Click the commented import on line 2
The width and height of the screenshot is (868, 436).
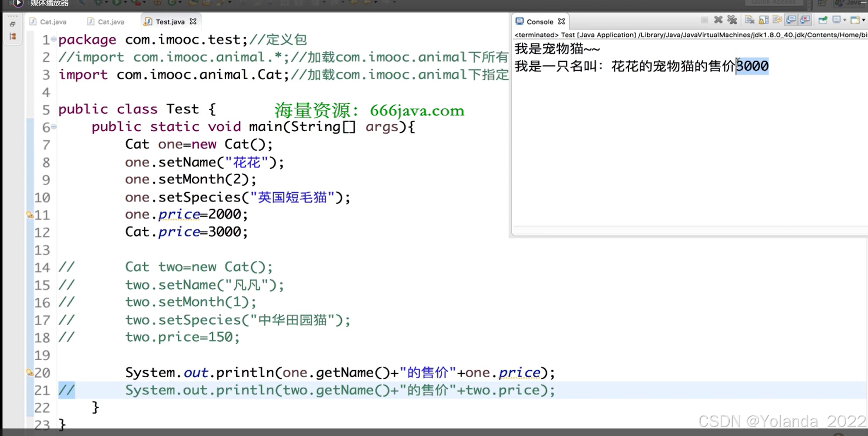pos(283,57)
